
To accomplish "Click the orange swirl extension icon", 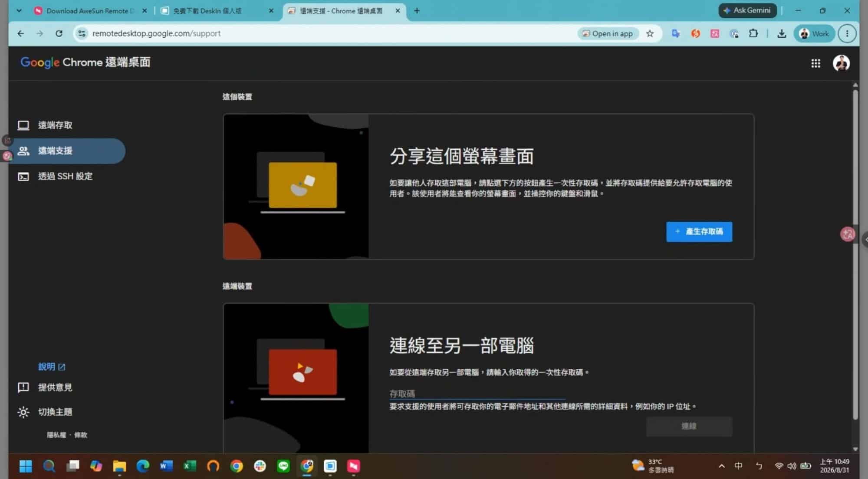I will (695, 33).
